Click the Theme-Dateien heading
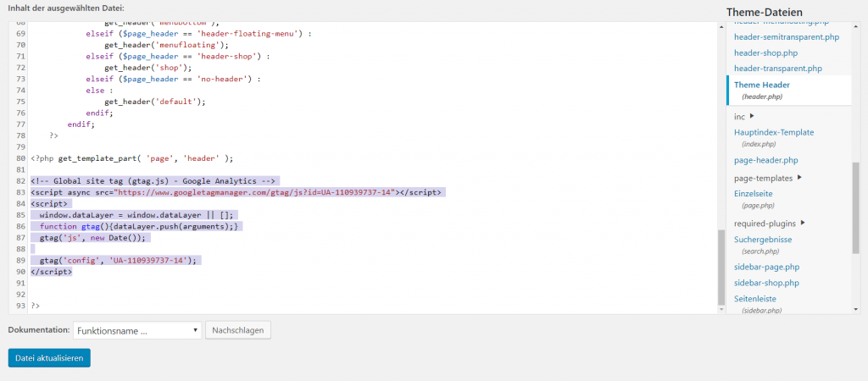This screenshot has width=868, height=381. tap(765, 12)
